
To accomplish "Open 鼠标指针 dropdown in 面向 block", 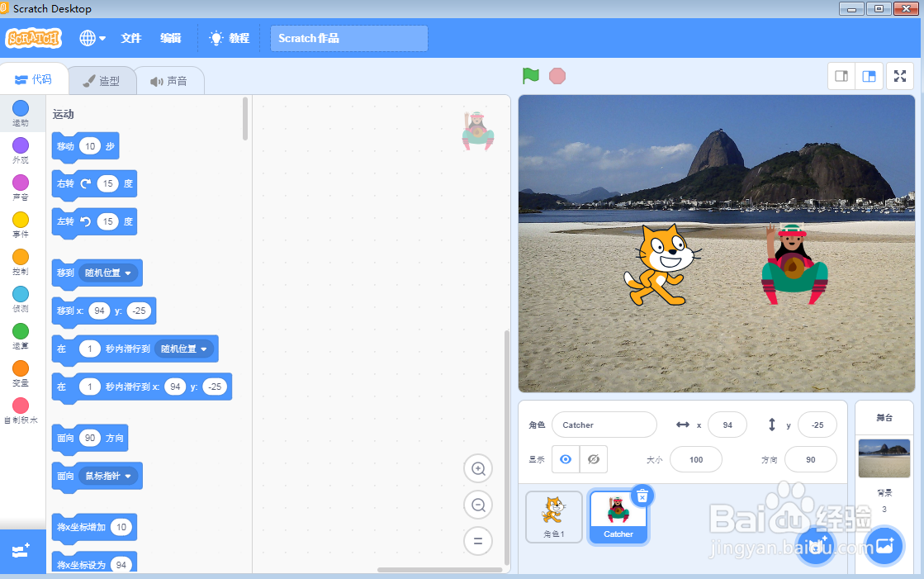I will point(108,476).
